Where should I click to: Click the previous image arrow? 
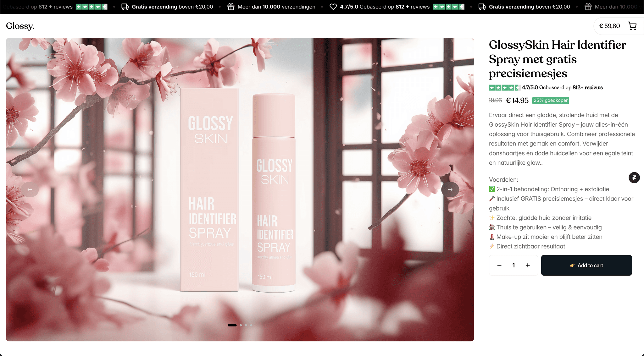point(30,189)
